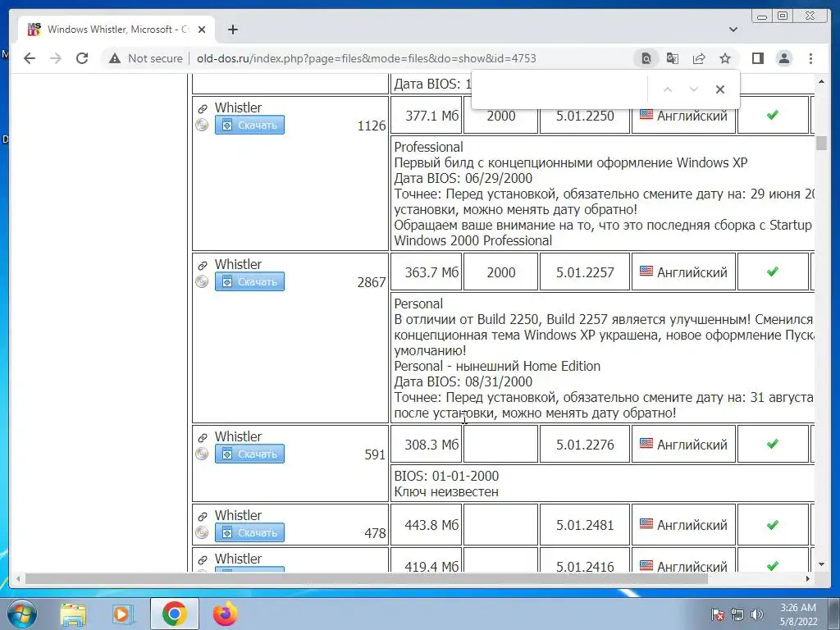840x630 pixels.
Task: Click the scroll down arrow of page
Action: (x=821, y=564)
